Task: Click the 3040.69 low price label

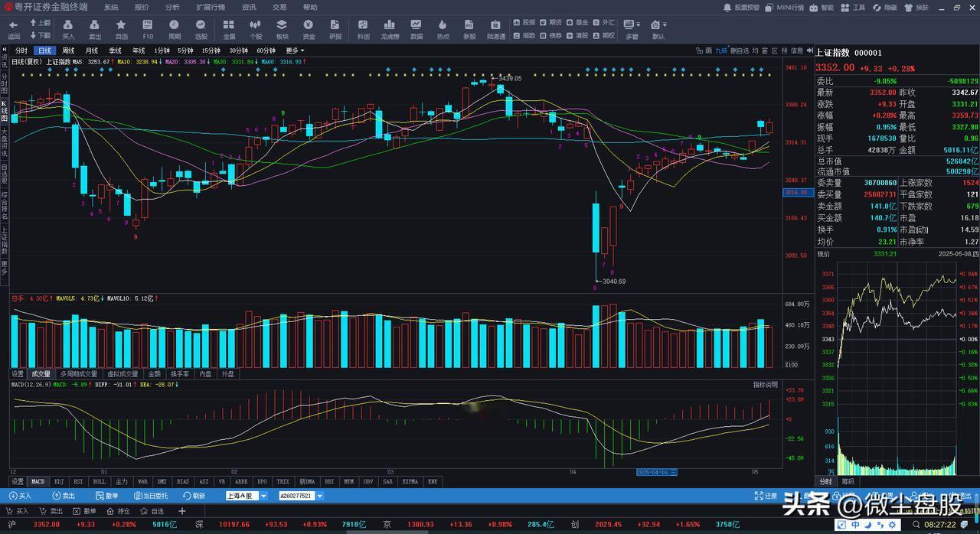Action: click(613, 282)
